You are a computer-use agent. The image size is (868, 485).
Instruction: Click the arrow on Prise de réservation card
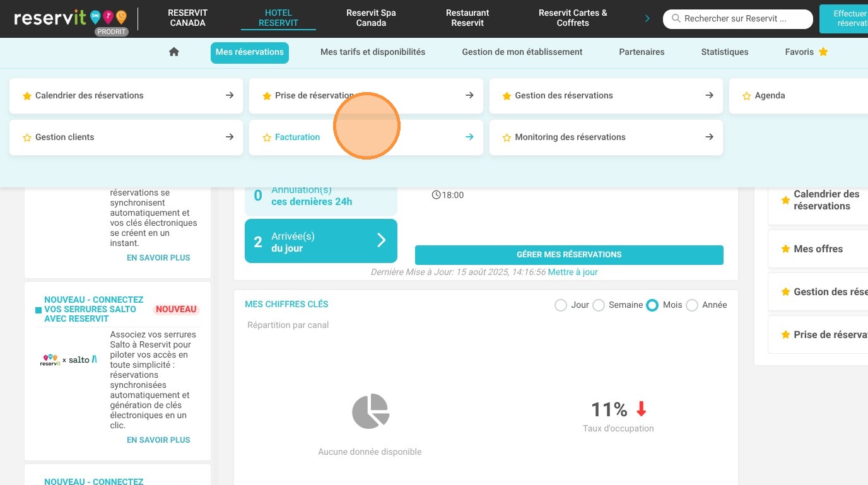(x=469, y=95)
